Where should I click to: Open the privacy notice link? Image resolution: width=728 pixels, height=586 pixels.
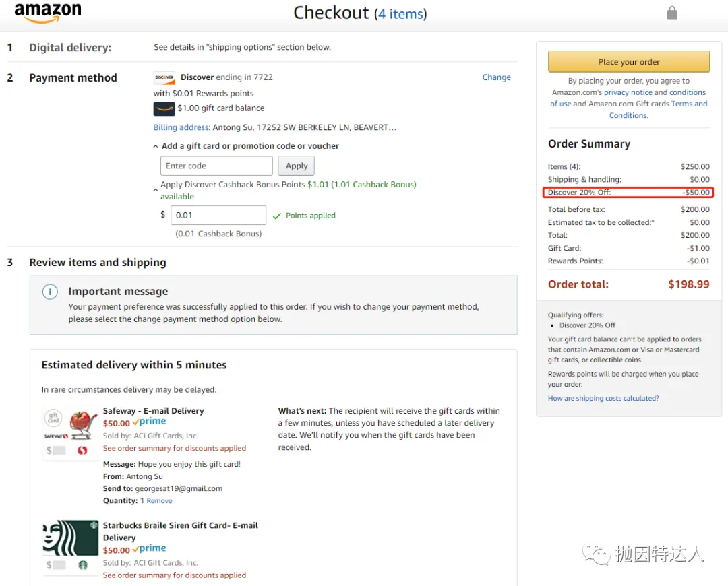(628, 92)
